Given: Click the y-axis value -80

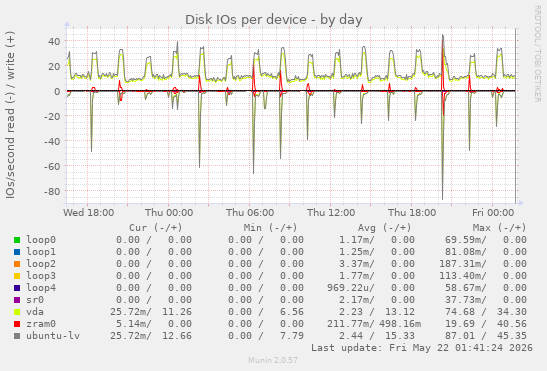Looking at the screenshot, I should point(52,192).
